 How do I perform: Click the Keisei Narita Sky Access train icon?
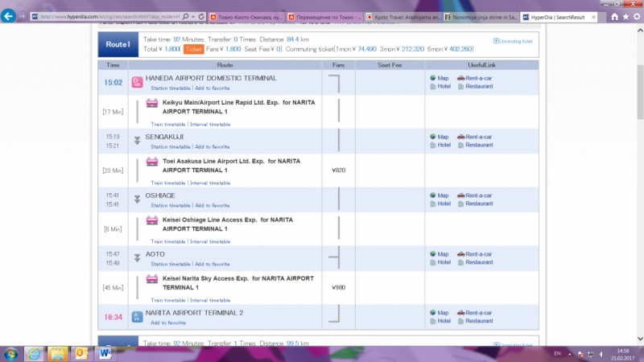pyautogui.click(x=151, y=280)
